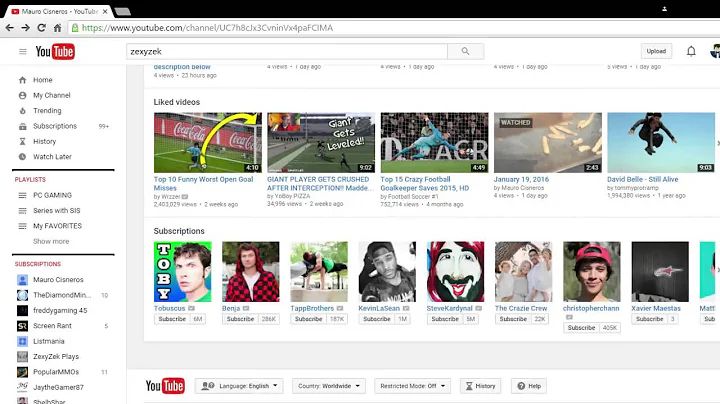This screenshot has width=720, height=404.
Task: Expand playlists with Show more
Action: pyautogui.click(x=51, y=241)
